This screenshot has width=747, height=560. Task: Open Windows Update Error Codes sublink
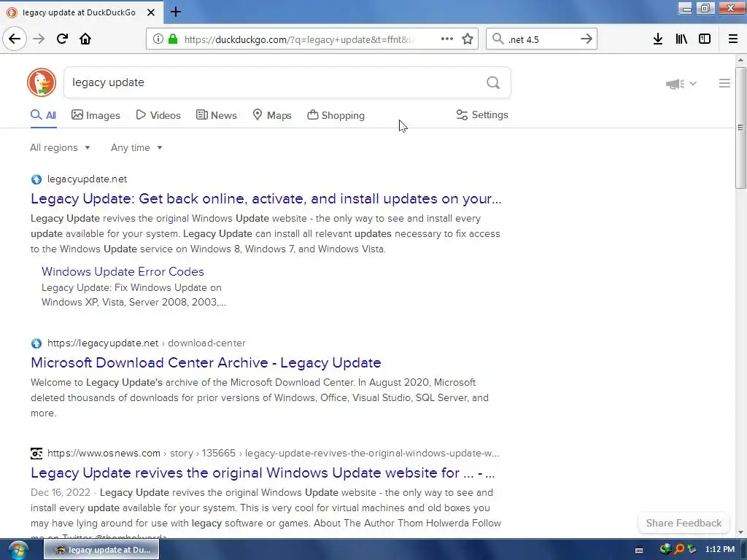pyautogui.click(x=123, y=271)
